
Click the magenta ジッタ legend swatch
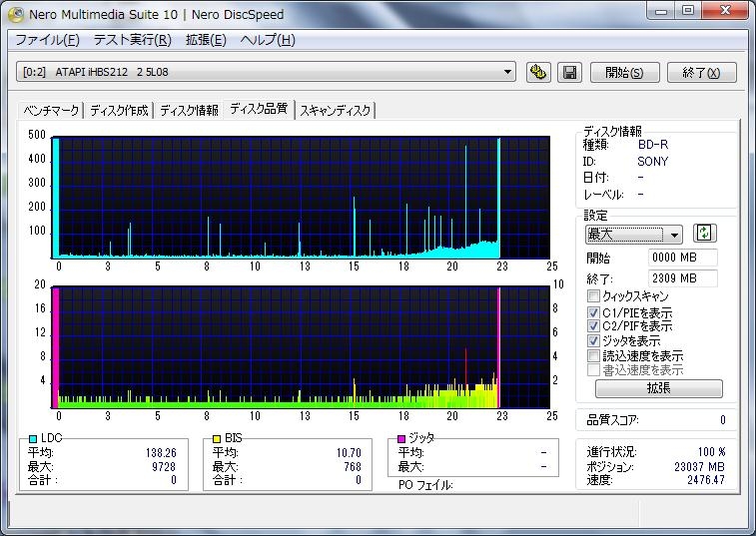401,438
